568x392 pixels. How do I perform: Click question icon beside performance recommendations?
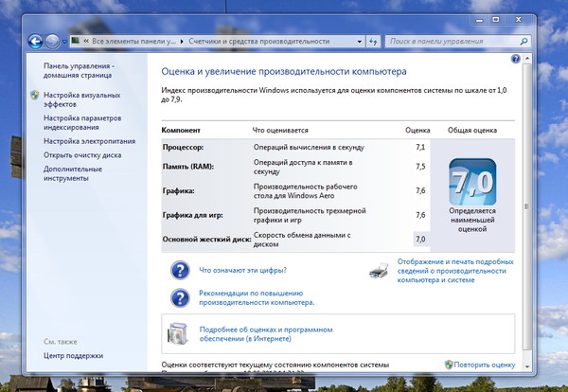tap(180, 298)
